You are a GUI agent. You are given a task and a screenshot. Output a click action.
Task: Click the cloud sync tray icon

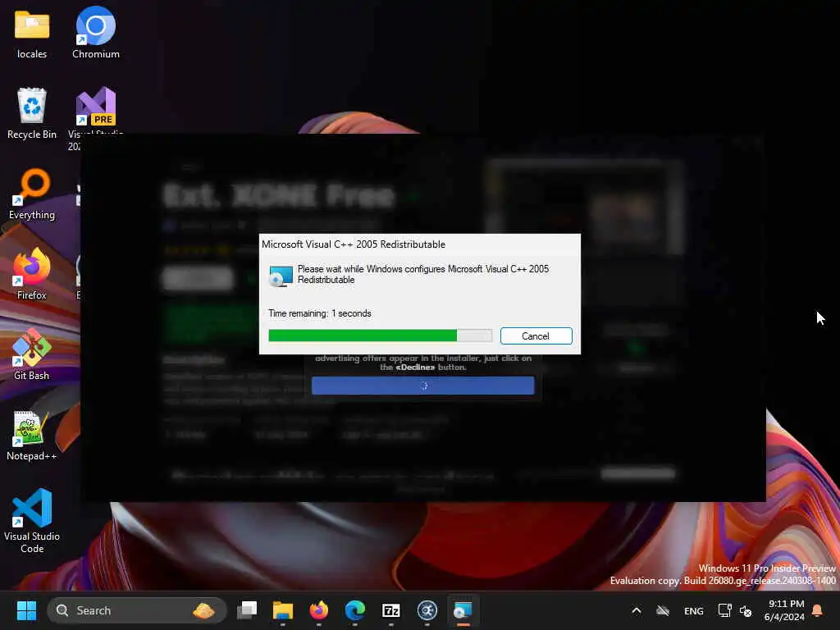pos(663,610)
